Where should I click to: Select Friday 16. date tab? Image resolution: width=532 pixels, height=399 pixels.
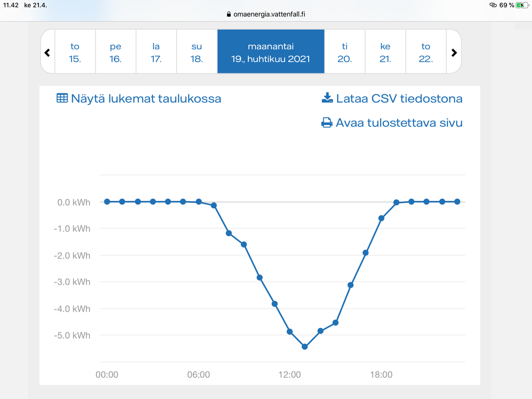pos(115,52)
